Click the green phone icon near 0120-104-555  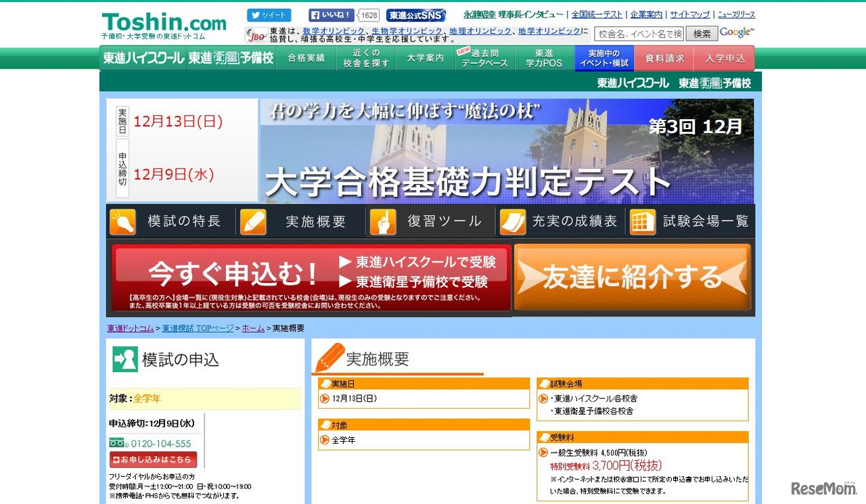(x=117, y=441)
